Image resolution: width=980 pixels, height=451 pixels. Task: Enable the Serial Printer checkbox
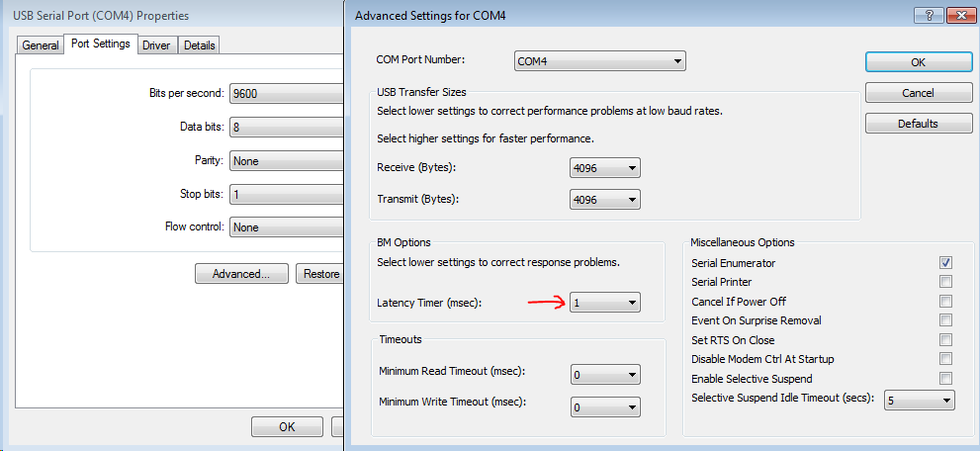pos(945,282)
